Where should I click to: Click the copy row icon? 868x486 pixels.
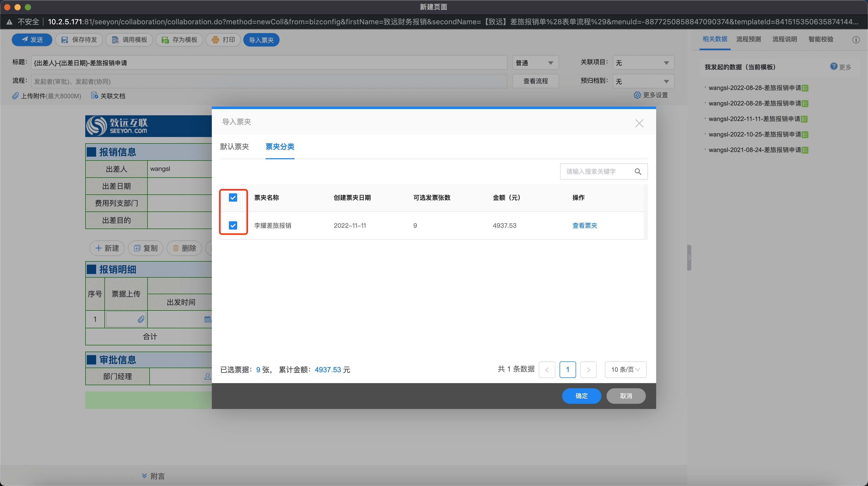[137, 248]
